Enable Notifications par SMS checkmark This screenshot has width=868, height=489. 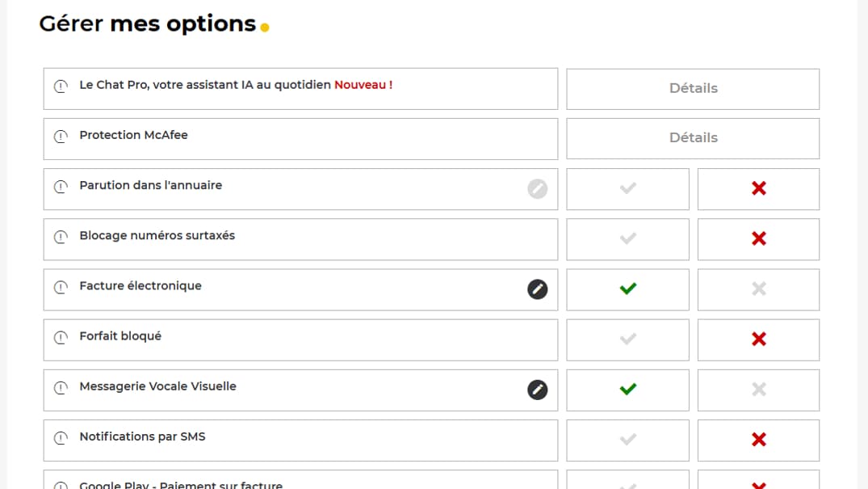pyautogui.click(x=627, y=441)
